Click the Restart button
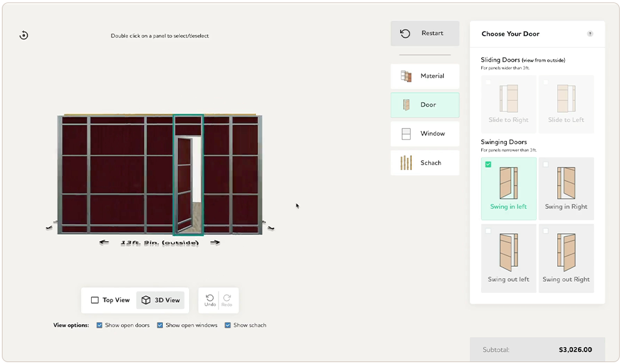 pyautogui.click(x=424, y=33)
